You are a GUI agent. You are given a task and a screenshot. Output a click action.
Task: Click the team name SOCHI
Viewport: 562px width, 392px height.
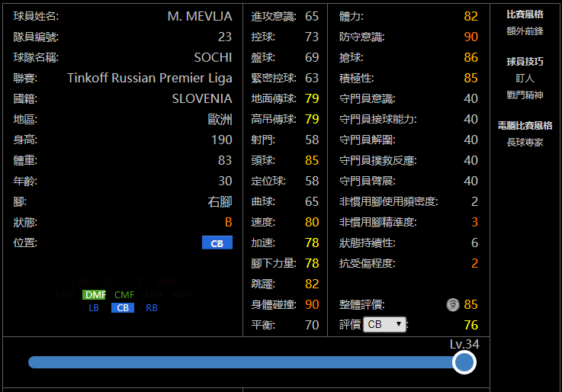(213, 58)
